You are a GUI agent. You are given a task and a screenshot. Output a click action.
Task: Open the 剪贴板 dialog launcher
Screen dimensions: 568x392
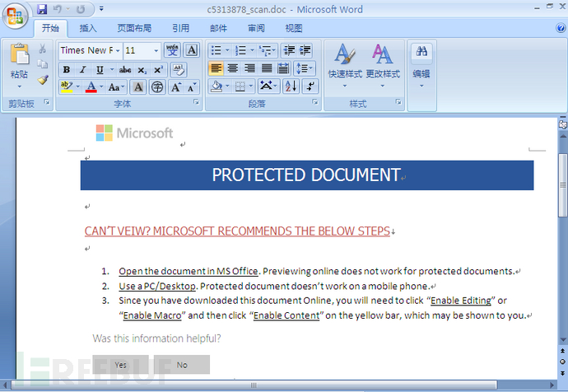[47, 102]
